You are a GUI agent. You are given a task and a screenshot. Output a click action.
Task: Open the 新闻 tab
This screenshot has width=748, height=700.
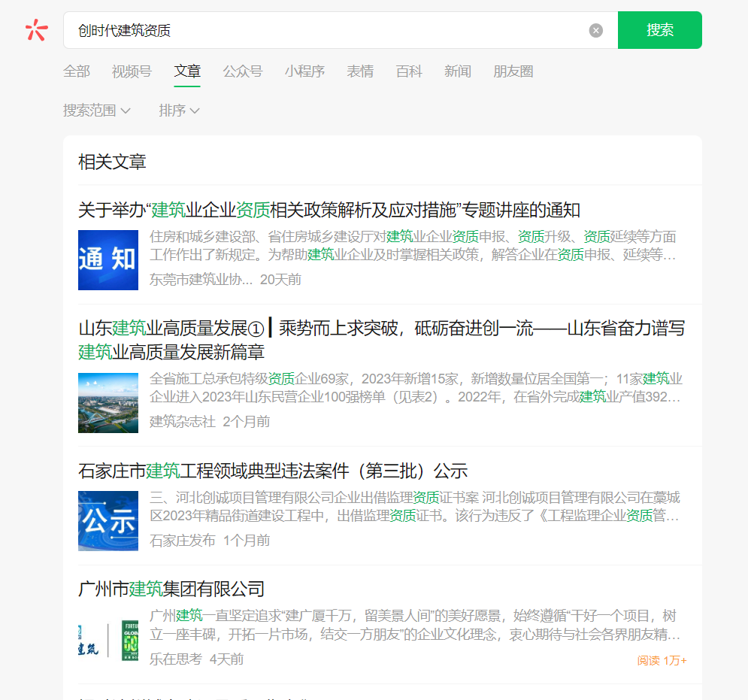pos(458,71)
